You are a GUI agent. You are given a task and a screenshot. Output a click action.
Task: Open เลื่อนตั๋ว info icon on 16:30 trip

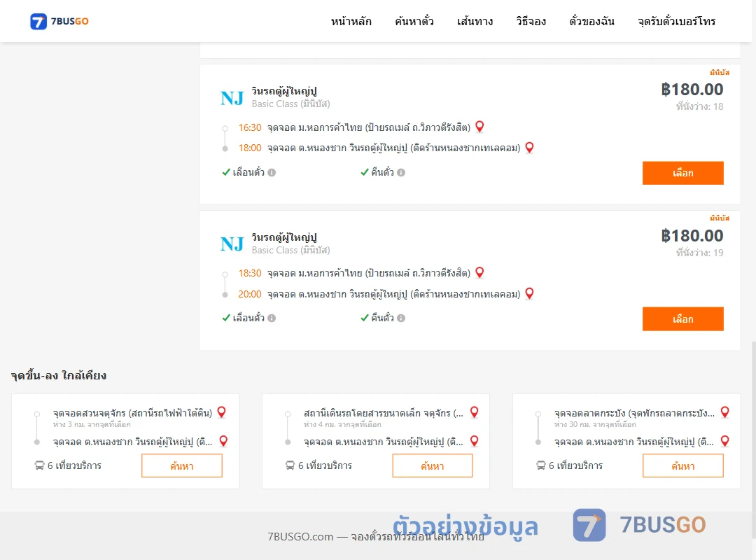pos(272,173)
